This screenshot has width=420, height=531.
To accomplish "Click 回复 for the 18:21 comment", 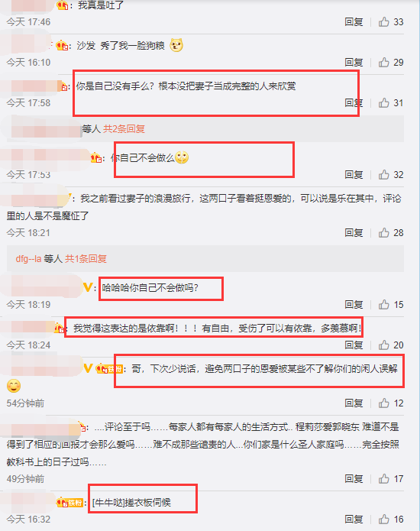I will 354,233.
